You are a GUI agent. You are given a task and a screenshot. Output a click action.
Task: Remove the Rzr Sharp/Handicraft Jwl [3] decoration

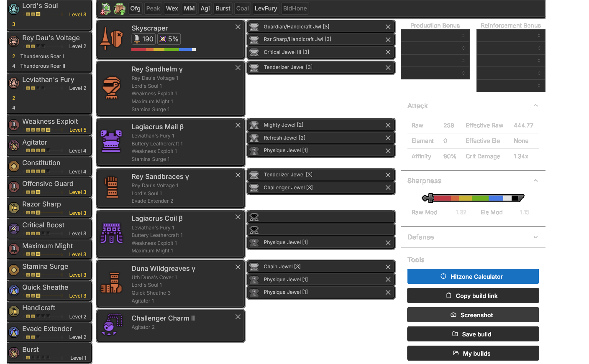[388, 40]
